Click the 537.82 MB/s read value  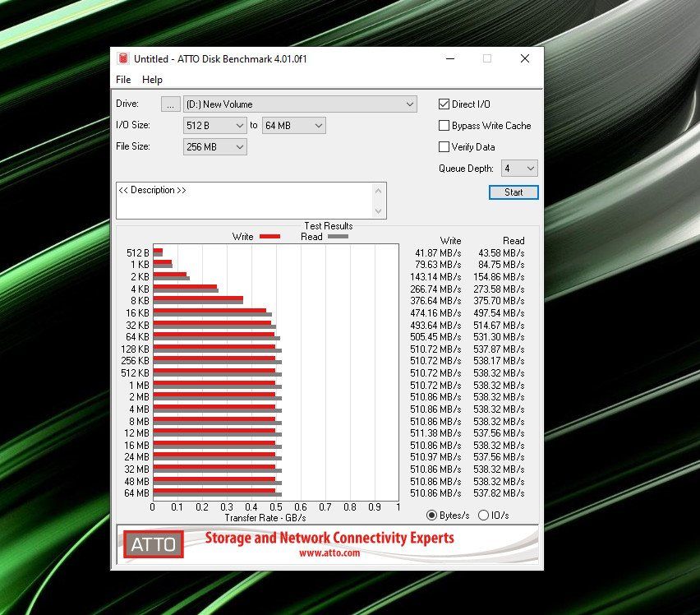coord(499,493)
